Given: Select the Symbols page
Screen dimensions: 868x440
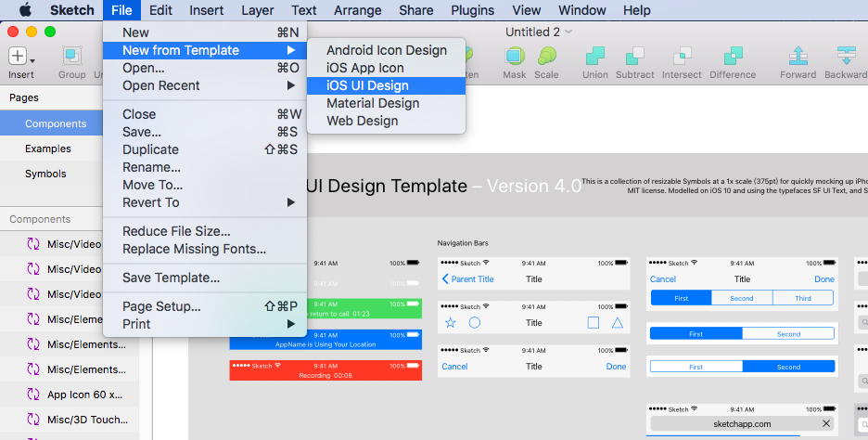Looking at the screenshot, I should (52, 174).
